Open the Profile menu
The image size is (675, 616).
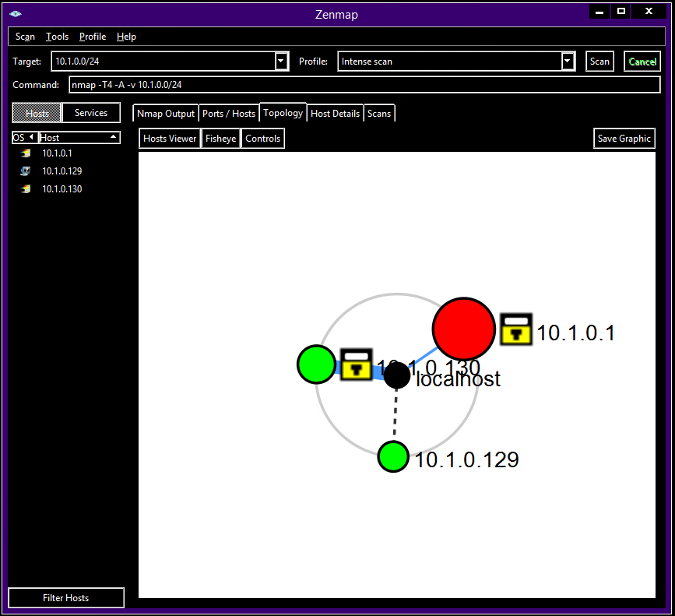coord(93,37)
